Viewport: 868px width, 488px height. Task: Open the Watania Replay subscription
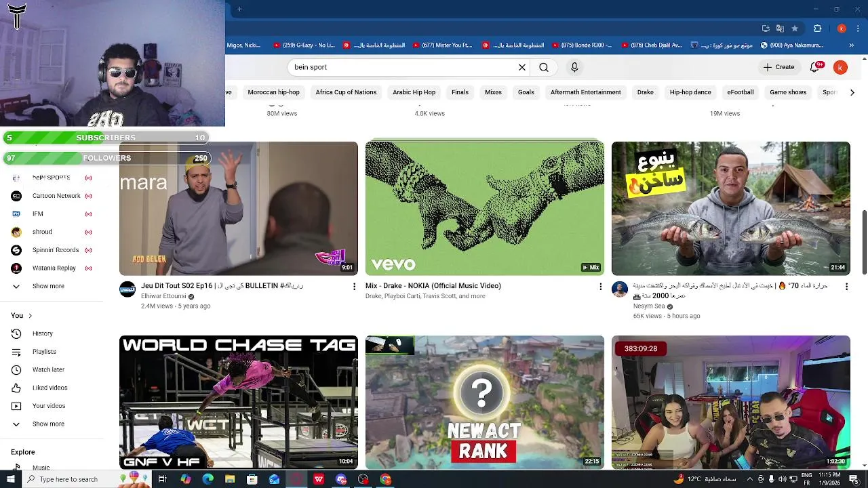click(53, 268)
